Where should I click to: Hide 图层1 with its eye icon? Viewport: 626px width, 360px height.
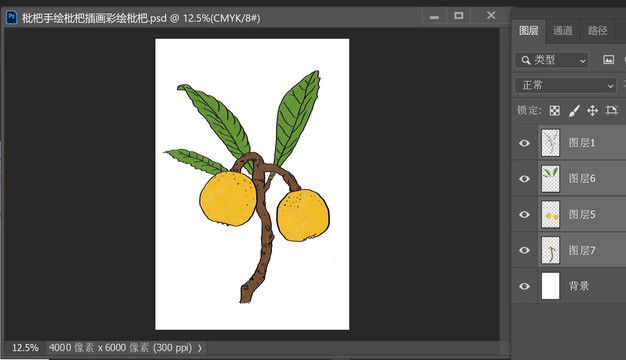(x=524, y=143)
